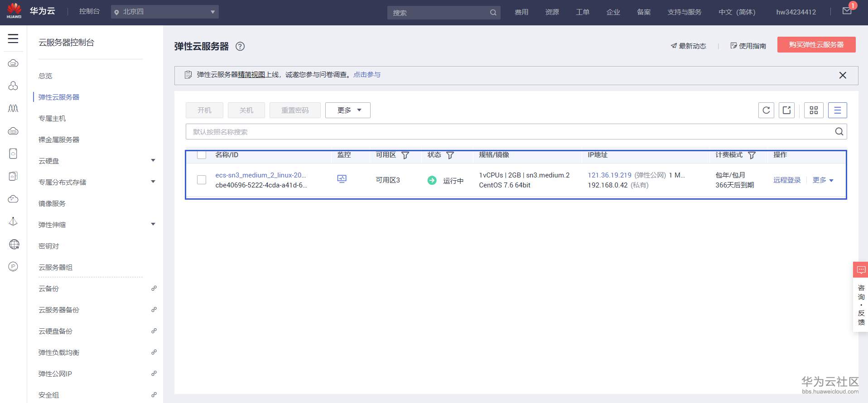This screenshot has width=868, height=403.
Task: Click the 使用指南 link
Action: 748,46
